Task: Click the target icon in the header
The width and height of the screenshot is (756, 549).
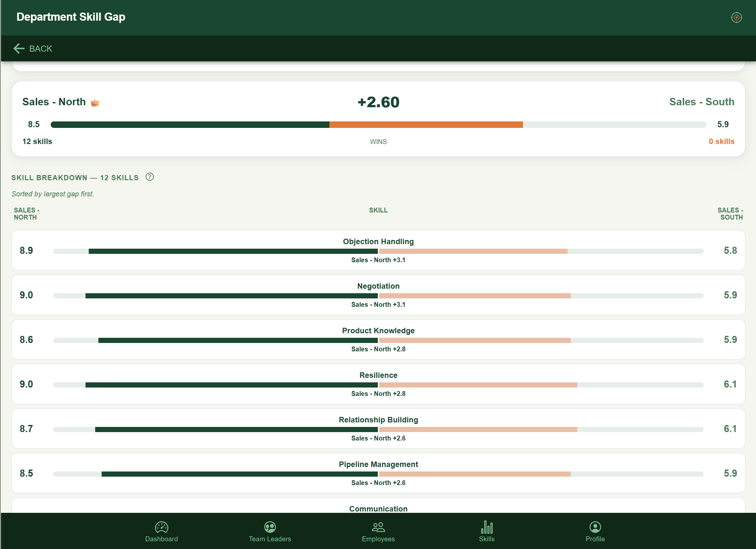Action: pos(736,17)
